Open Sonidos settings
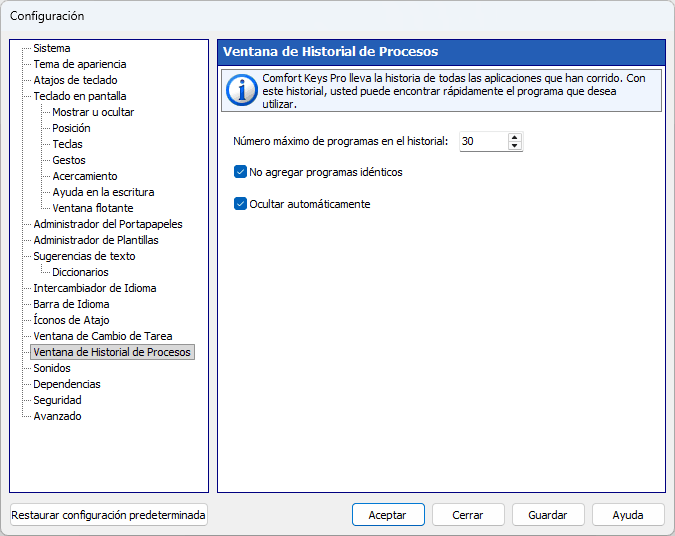The width and height of the screenshot is (675, 536). pyautogui.click(x=52, y=368)
